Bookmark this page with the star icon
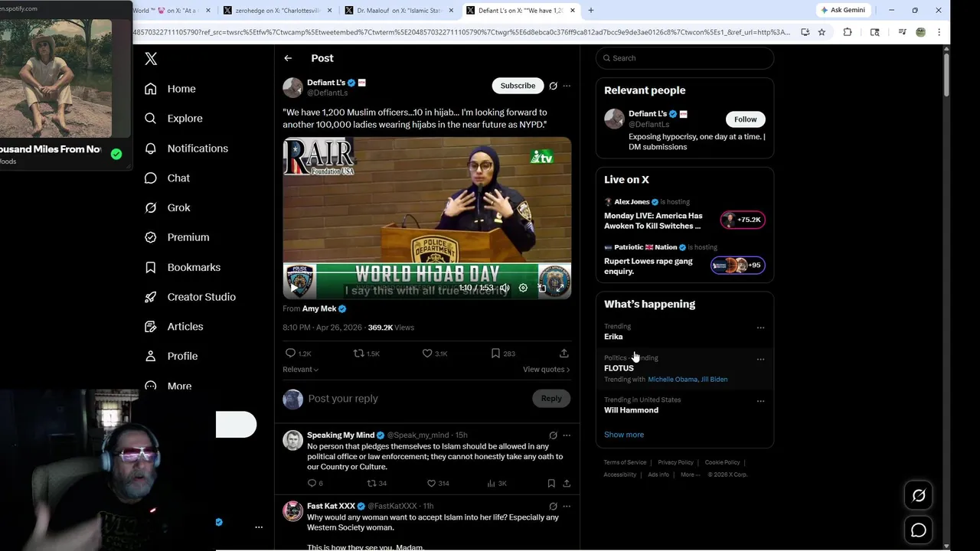The width and height of the screenshot is (980, 551). click(822, 32)
